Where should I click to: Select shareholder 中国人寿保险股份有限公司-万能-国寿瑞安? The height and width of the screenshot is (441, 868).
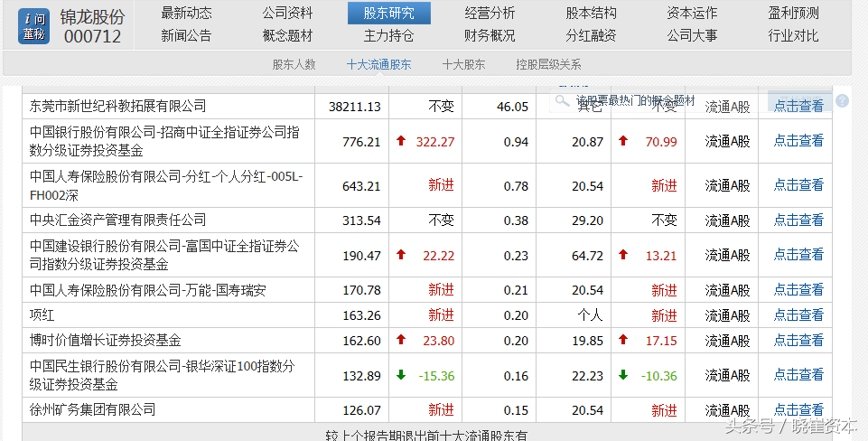click(147, 290)
